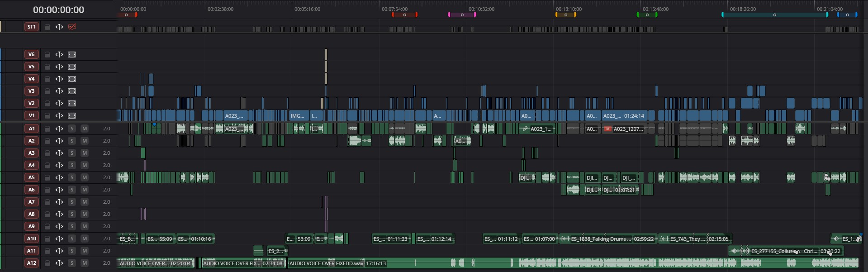Select the red marker near 00:07:54:00

coord(404,15)
